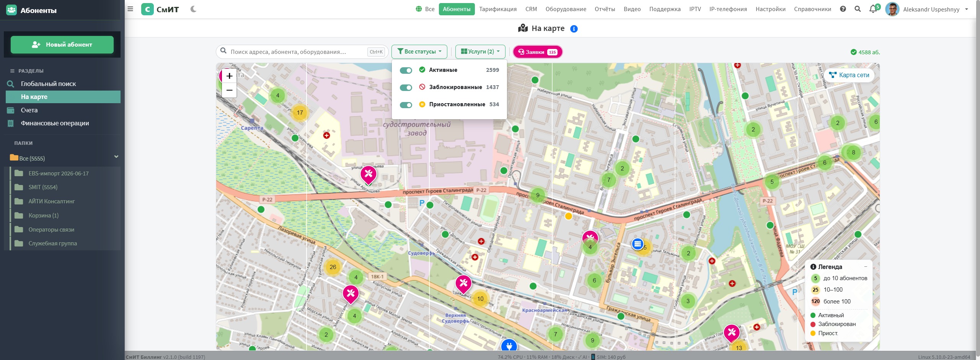Open the Услуги (2) dropdown

pyautogui.click(x=480, y=52)
